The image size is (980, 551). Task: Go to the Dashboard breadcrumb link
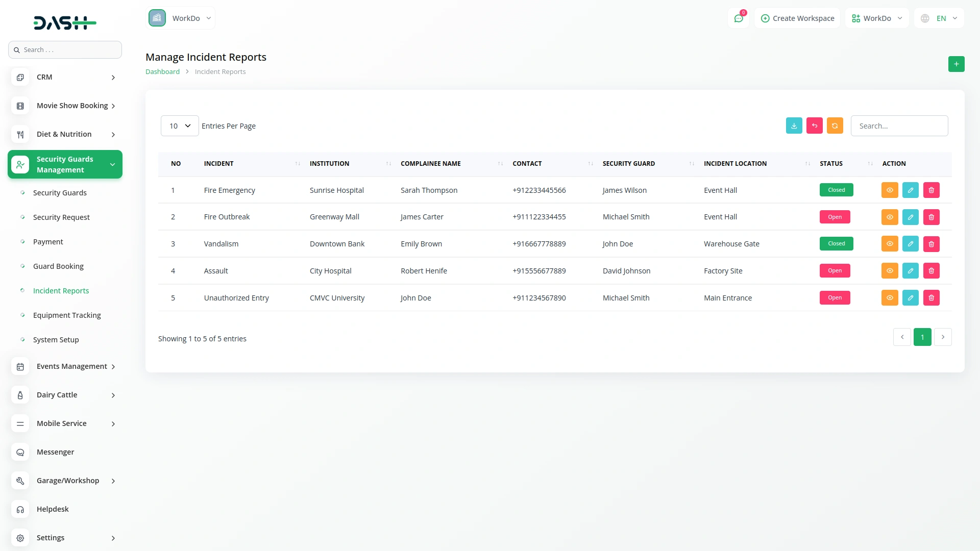[x=162, y=72]
